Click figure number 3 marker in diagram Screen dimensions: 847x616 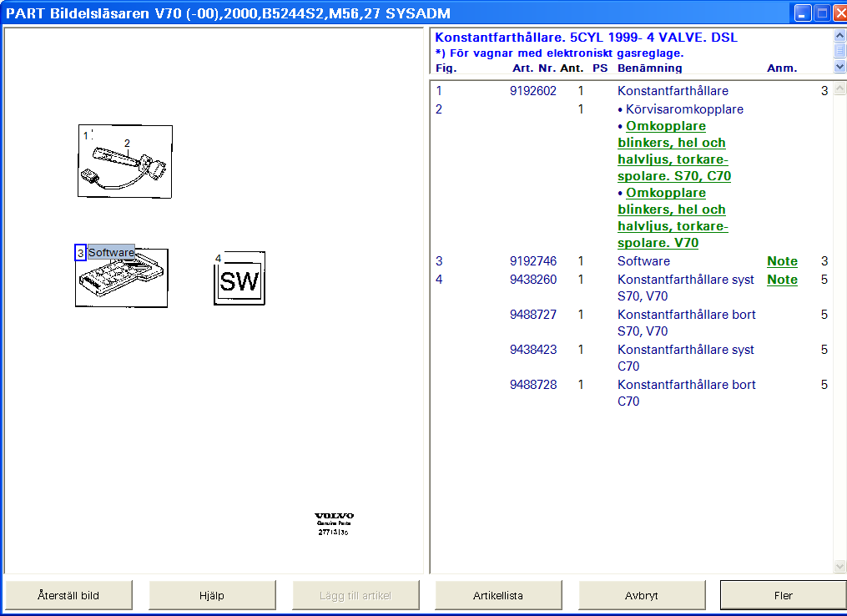[80, 252]
